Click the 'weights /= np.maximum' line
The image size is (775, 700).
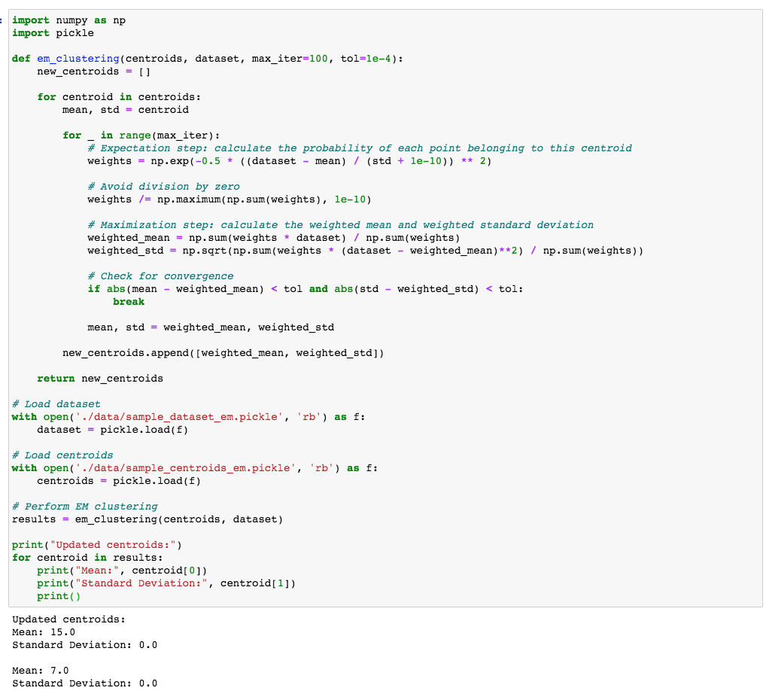(x=229, y=199)
